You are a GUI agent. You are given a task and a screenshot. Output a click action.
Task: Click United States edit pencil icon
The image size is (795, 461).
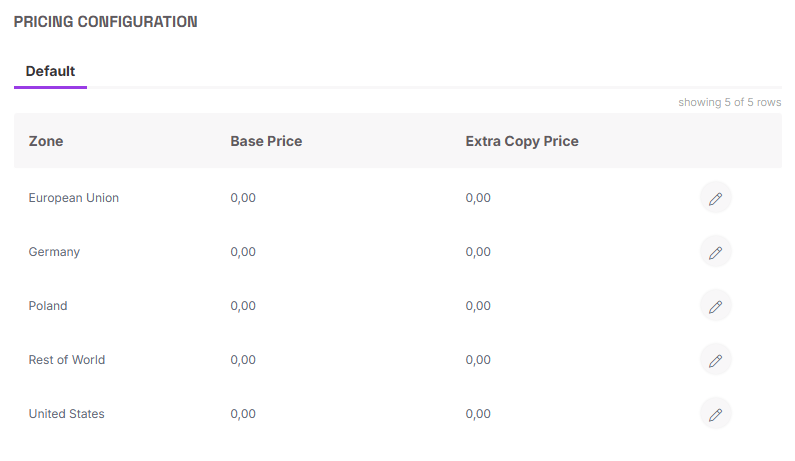coord(715,414)
